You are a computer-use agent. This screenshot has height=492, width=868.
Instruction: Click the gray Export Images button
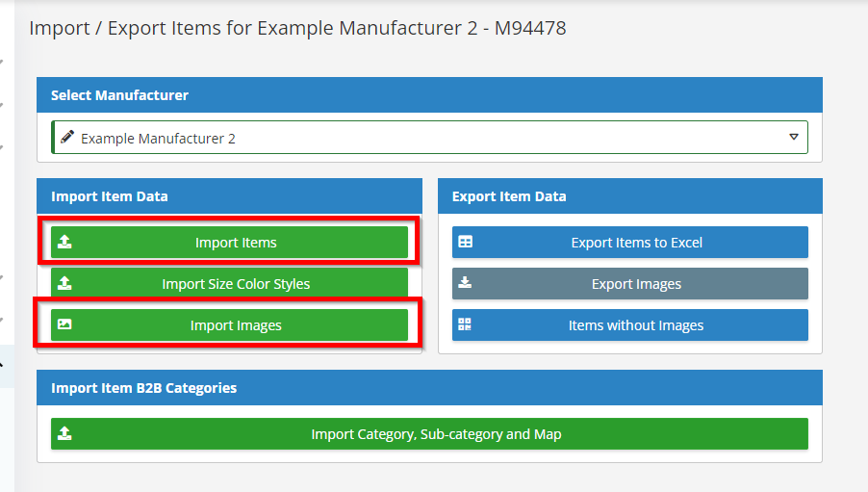pos(630,284)
